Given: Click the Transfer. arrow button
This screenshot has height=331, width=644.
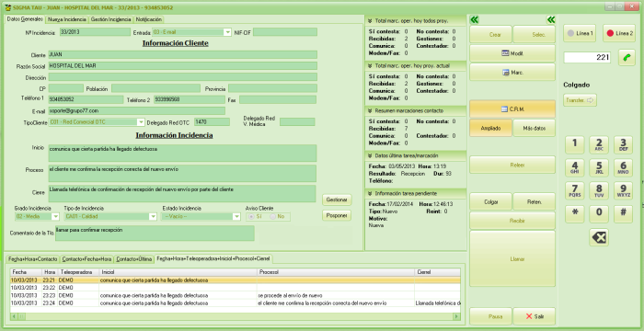Looking at the screenshot, I should pos(580,100).
